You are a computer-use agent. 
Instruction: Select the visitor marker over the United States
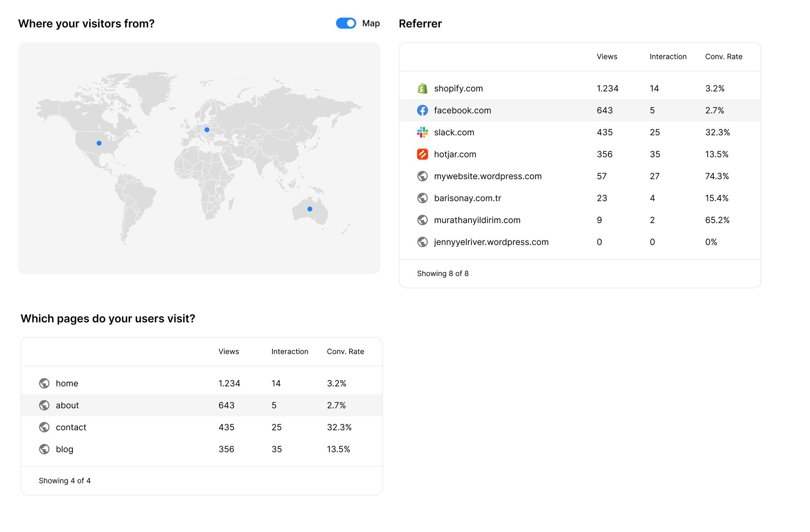99,143
